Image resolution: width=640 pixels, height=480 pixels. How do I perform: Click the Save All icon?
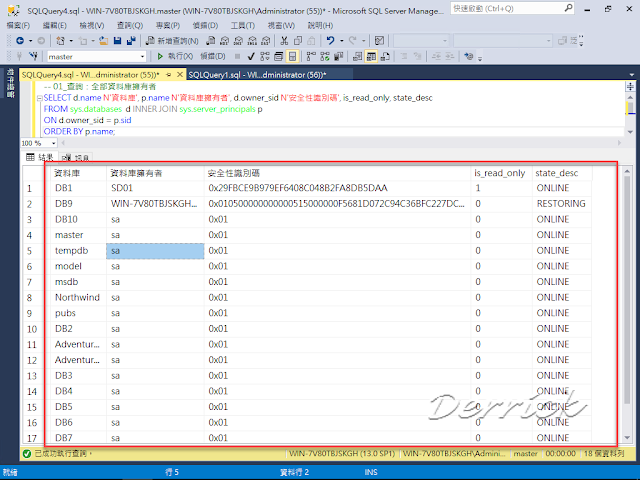pyautogui.click(x=131, y=40)
